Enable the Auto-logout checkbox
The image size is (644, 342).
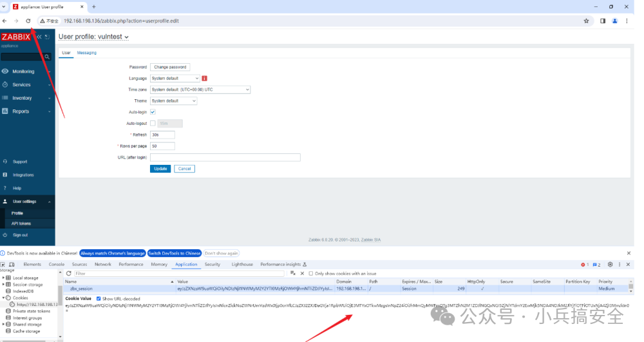click(153, 123)
